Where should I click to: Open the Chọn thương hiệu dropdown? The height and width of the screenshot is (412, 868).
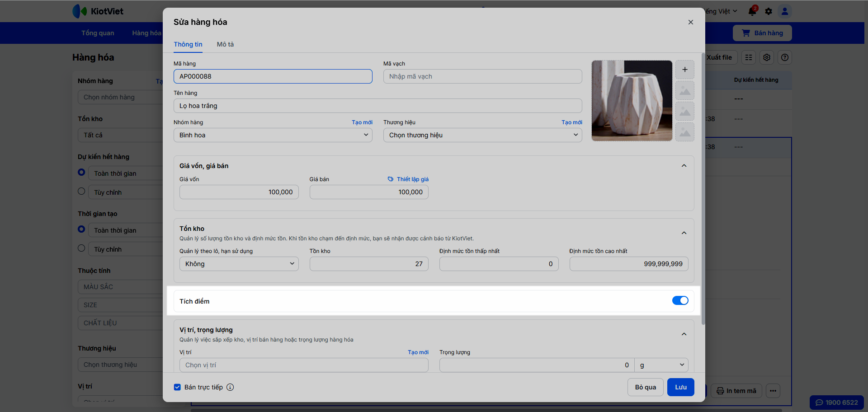[482, 135]
